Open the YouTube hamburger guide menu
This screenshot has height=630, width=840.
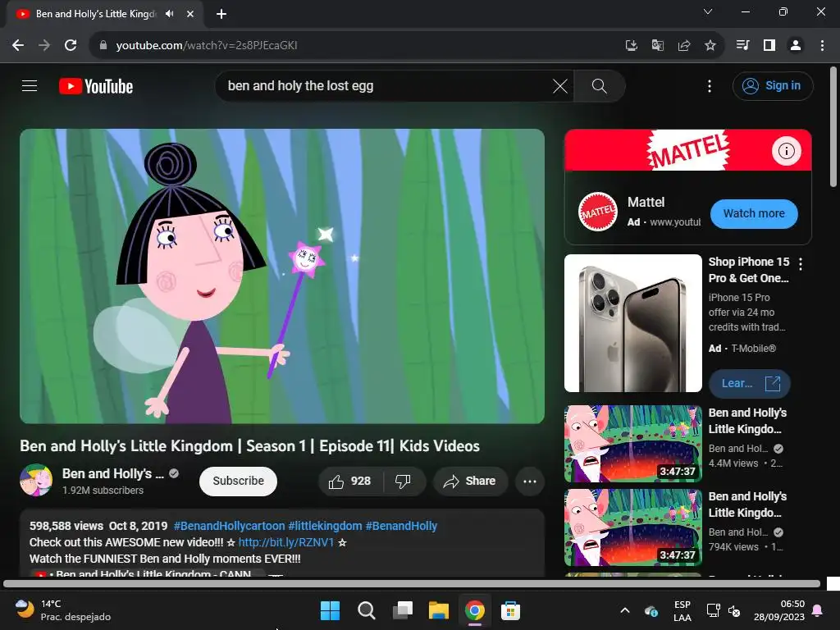coord(30,85)
